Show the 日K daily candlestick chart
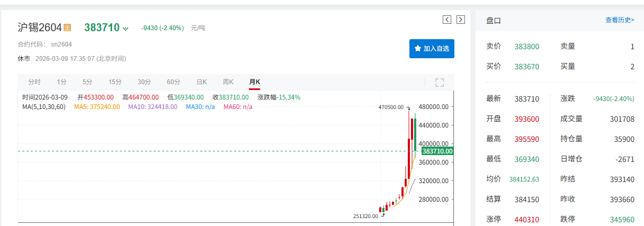This screenshot has width=644, height=226. coord(202,82)
